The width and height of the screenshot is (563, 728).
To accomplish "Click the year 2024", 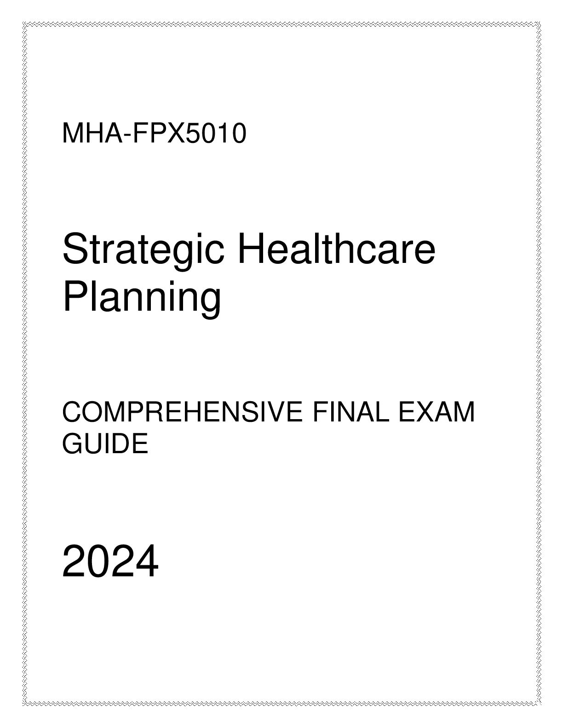I will 110,562.
